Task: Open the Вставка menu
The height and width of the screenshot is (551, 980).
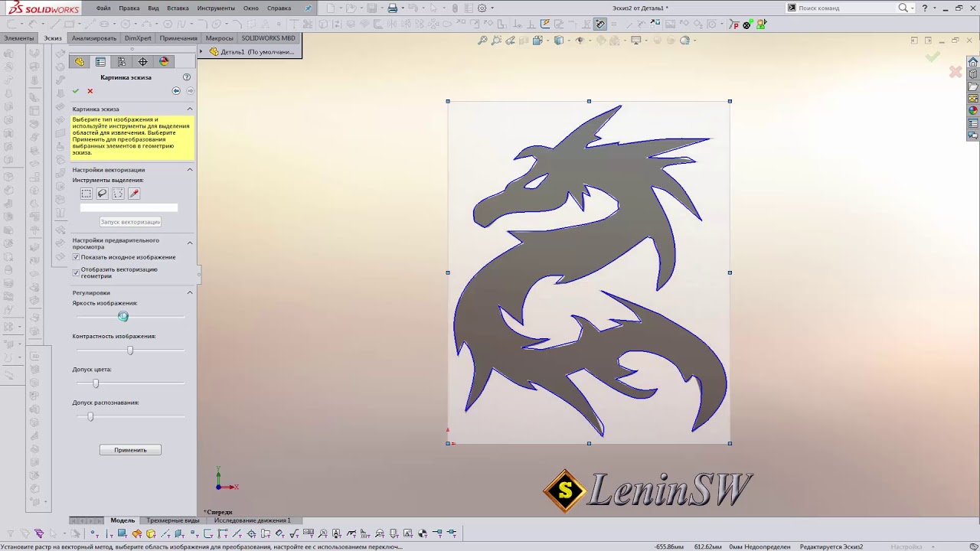Action: 178,8
